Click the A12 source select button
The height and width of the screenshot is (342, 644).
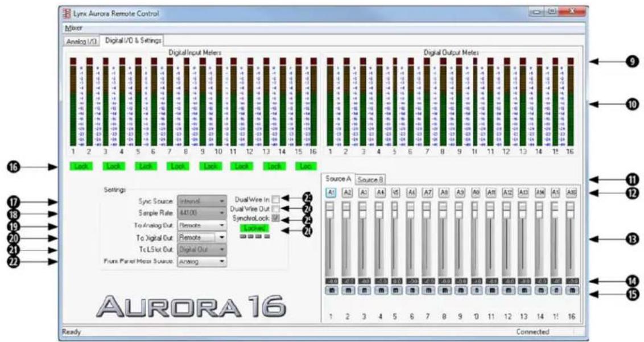pos(507,193)
